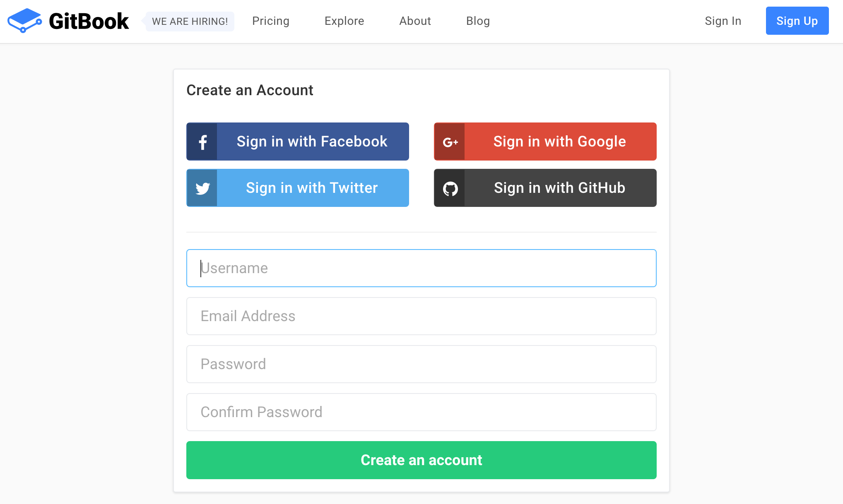Click the Sign In link

(x=723, y=21)
